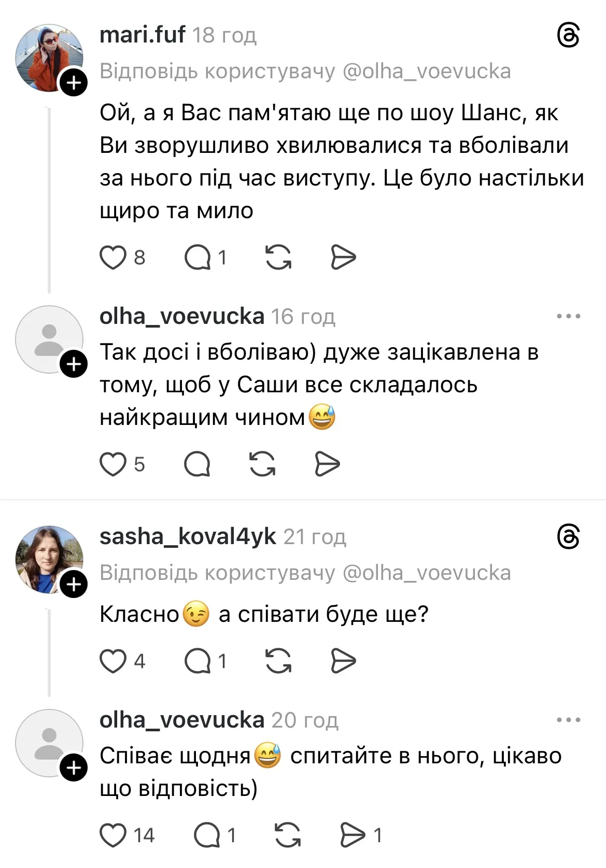
Task: Like olha_voevucka's reply with 14 likes
Action: pyautogui.click(x=113, y=835)
